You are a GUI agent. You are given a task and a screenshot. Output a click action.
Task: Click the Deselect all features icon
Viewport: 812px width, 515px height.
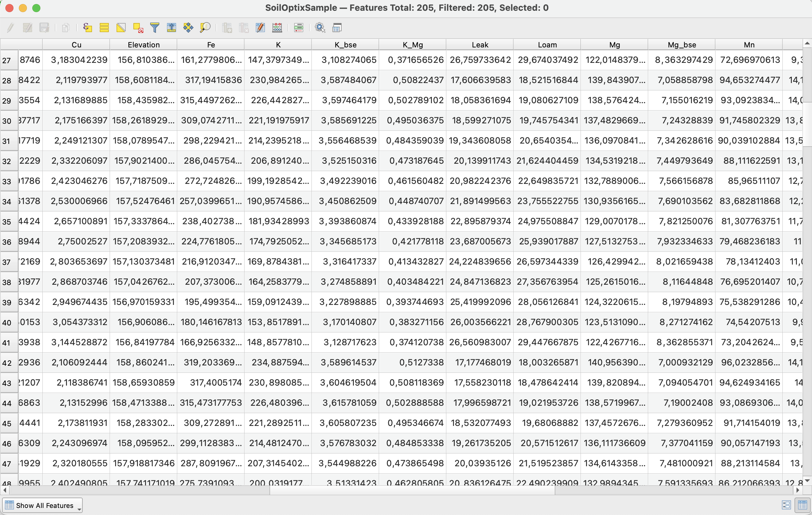(x=138, y=28)
